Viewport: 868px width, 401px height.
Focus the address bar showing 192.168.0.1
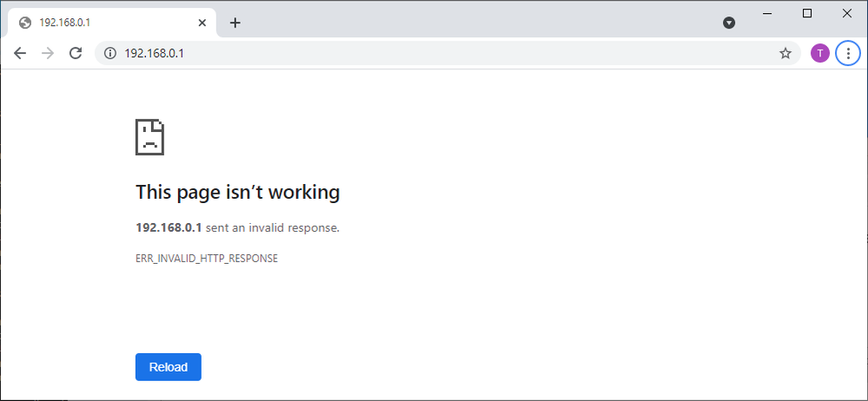(434, 53)
